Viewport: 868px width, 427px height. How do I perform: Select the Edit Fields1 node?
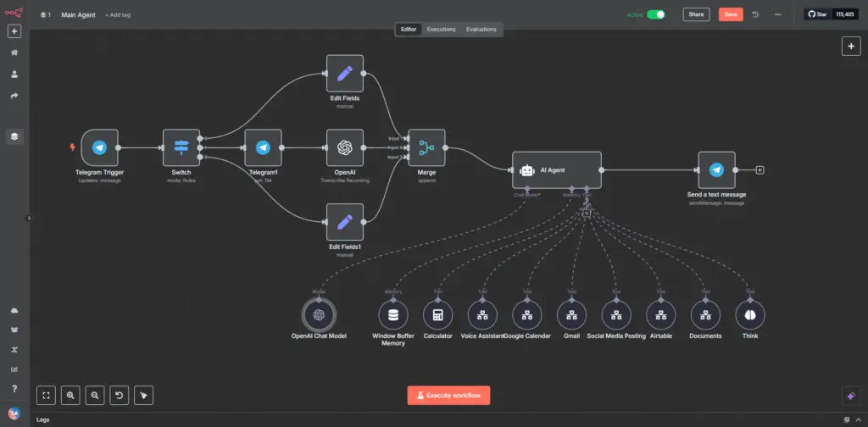coord(345,222)
